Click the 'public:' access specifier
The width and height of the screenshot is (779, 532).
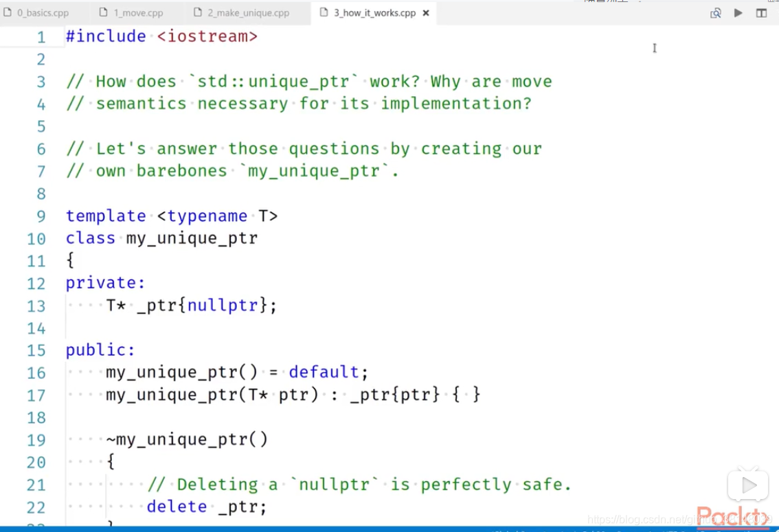pos(100,350)
